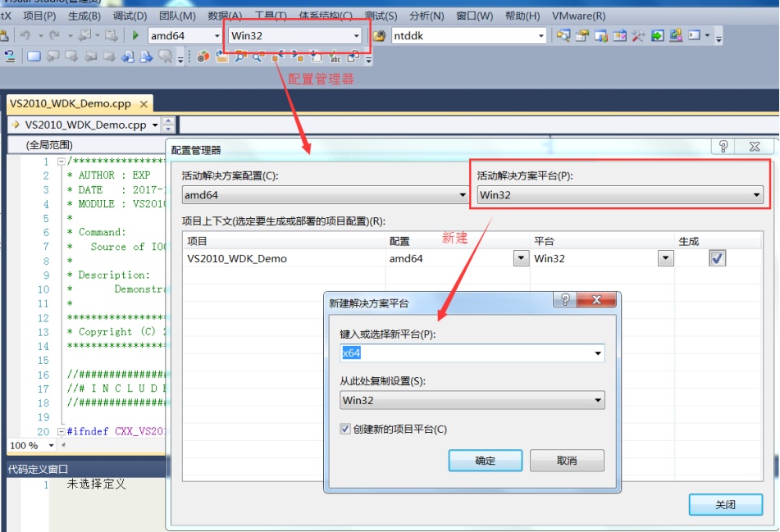Open the 调试(D) menu

coord(130,16)
